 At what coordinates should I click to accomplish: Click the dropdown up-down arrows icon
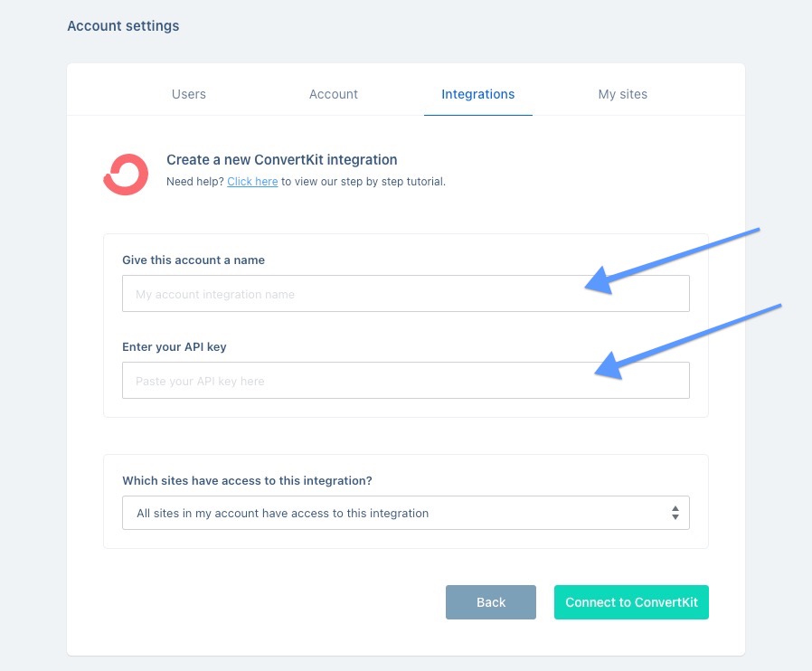tap(675, 513)
